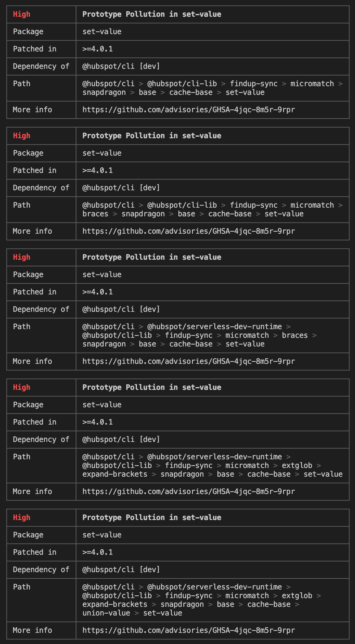Click @hubspot/cli-lib in the first table's path
355x644 pixels.
click(182, 84)
